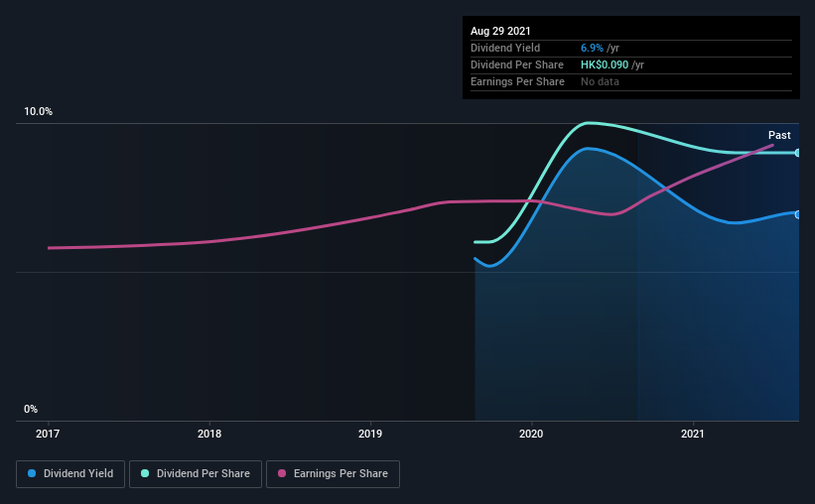Screen dimensions: 815x504
Task: Click the 10.0% y-axis label
Action: pos(39,112)
